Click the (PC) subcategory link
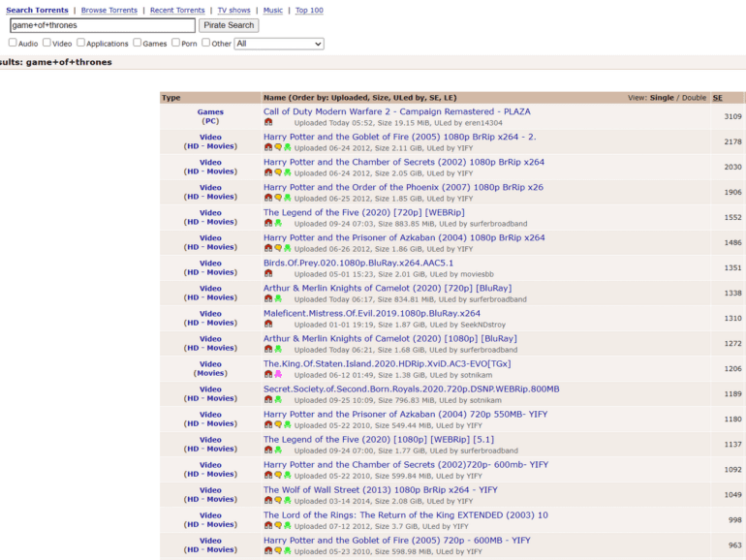This screenshot has width=746, height=560. 210,121
